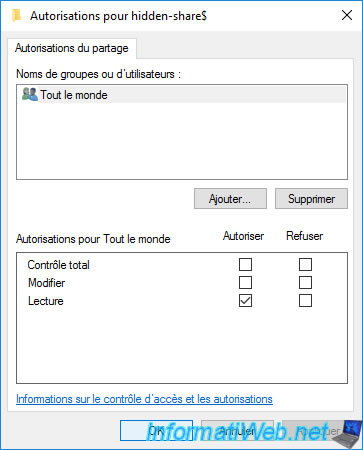Check Refuser box for Modifier
This screenshot has height=450, width=363.
coord(305,283)
